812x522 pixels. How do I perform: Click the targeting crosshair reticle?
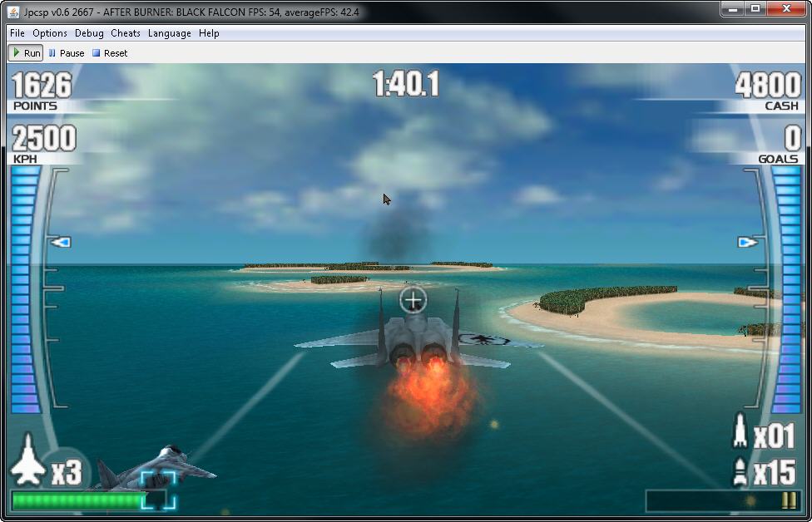point(413,300)
